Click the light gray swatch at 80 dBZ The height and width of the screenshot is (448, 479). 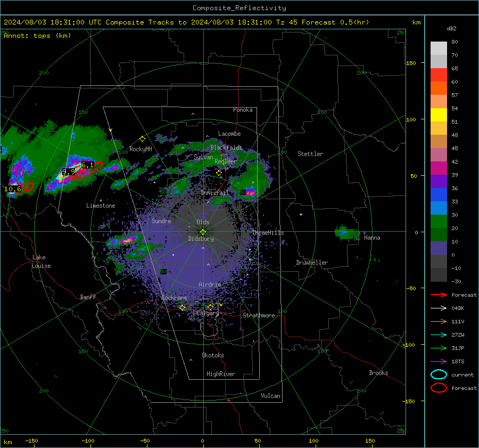coord(439,48)
